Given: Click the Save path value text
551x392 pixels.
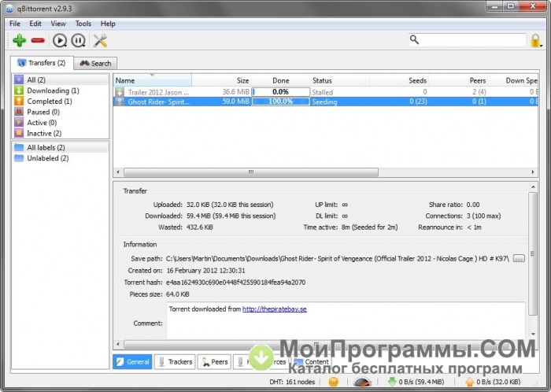Looking at the screenshot, I should [x=338, y=259].
